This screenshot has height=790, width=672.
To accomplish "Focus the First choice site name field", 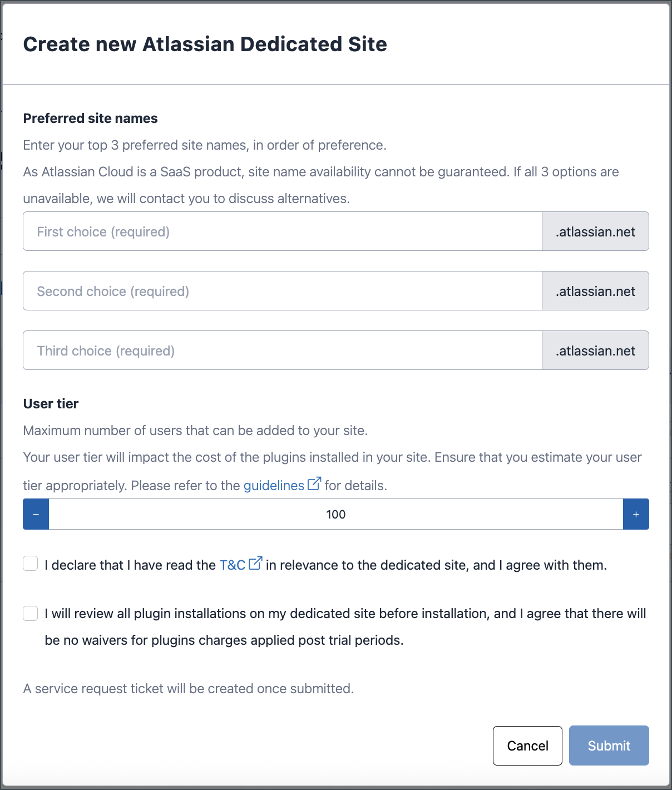I will tap(283, 231).
